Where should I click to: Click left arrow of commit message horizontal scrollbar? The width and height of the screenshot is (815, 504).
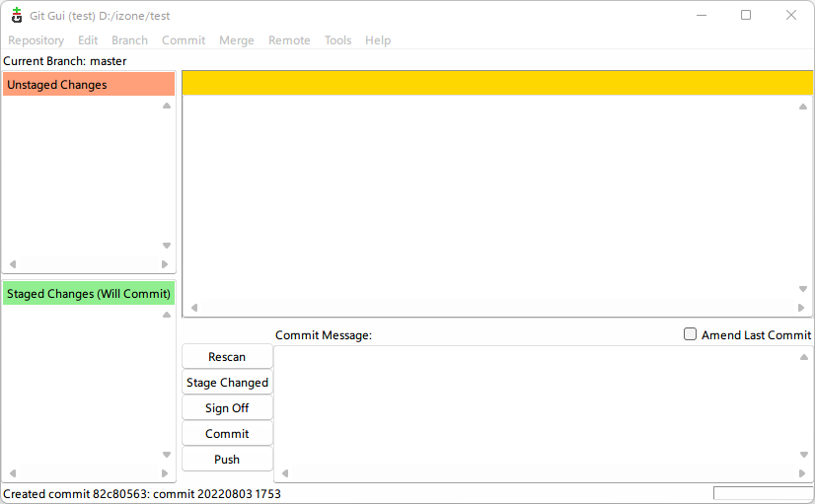pos(285,473)
